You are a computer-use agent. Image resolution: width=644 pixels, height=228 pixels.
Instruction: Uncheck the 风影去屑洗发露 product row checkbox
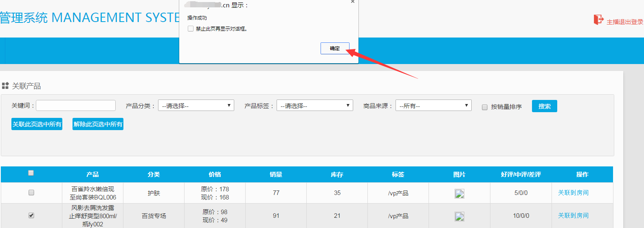click(31, 215)
